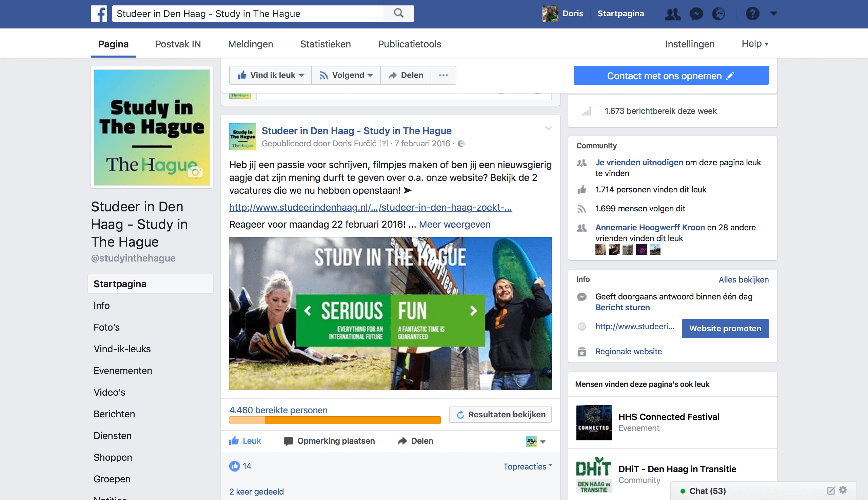Open the Evenementen sidebar item

[x=123, y=371]
